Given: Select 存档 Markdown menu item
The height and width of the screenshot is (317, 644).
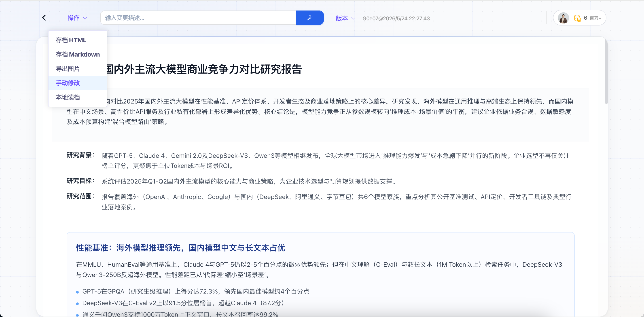Looking at the screenshot, I should coord(78,54).
